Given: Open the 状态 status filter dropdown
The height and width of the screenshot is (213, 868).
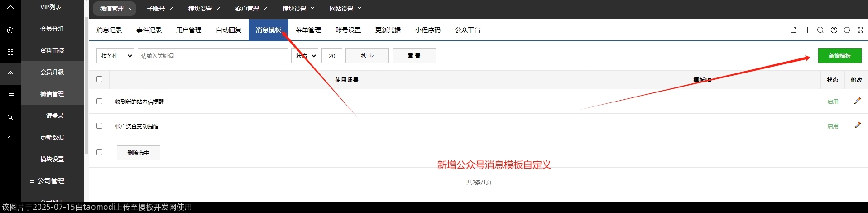Looking at the screenshot, I should tap(305, 56).
